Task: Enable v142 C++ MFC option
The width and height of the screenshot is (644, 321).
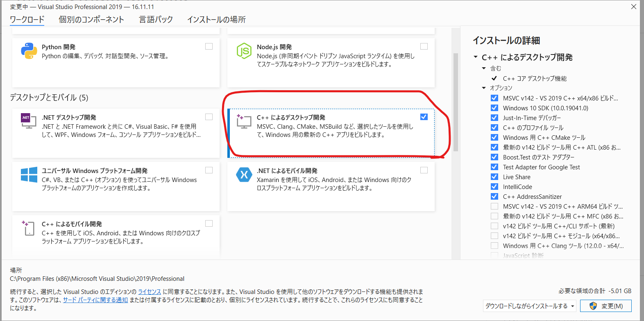Action: (x=494, y=216)
